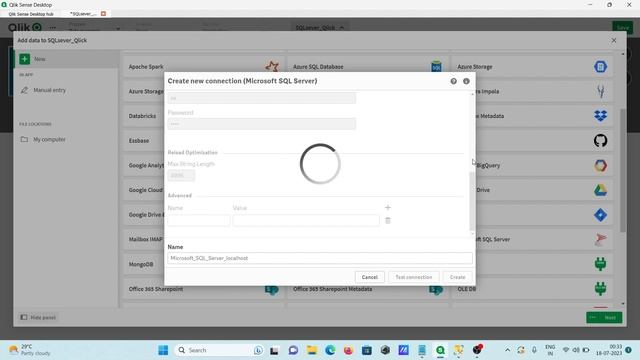
Task: Choose the OLE DB plug icon
Action: pos(600,289)
